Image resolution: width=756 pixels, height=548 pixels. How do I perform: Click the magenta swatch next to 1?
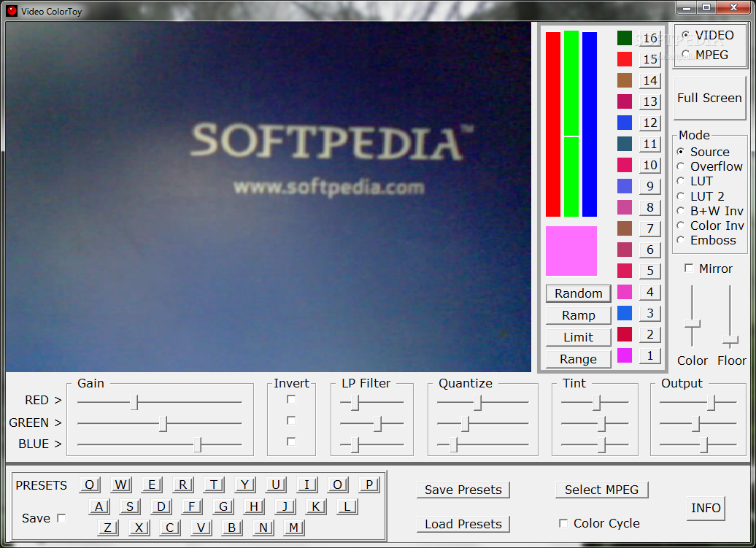point(625,355)
